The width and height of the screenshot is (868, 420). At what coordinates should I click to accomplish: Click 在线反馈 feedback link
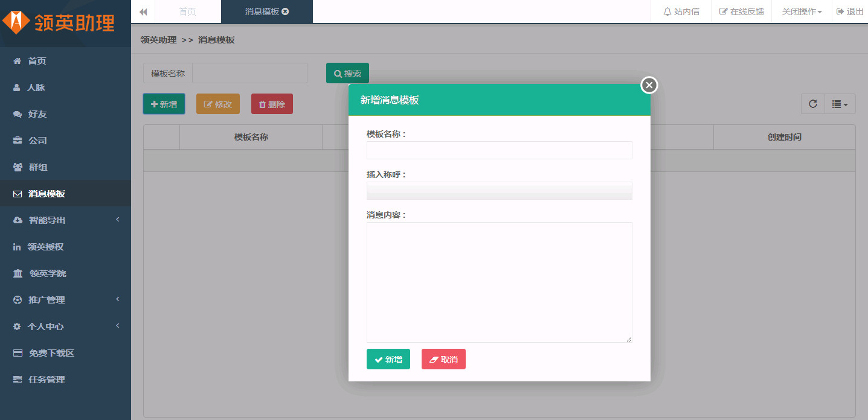pos(741,11)
